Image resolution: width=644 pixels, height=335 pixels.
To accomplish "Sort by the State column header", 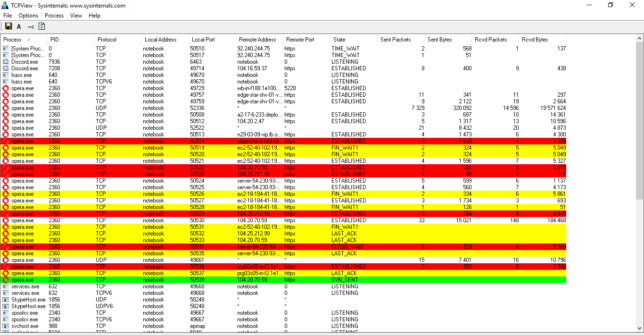I will tap(354, 40).
